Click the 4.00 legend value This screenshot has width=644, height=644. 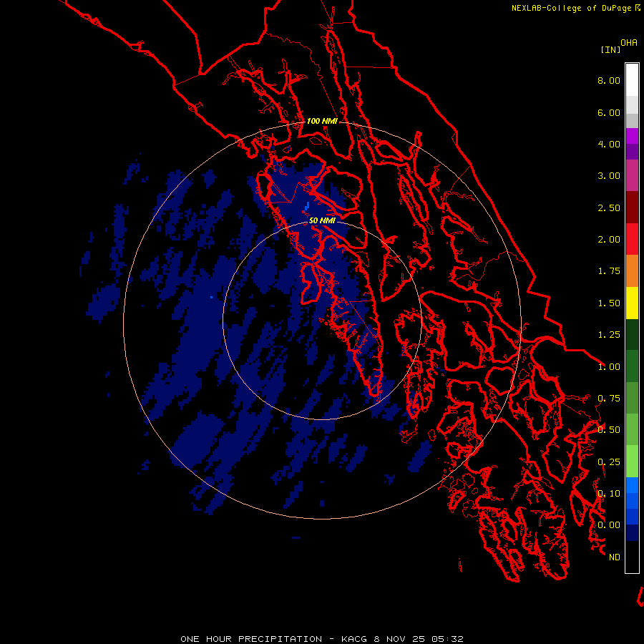609,144
